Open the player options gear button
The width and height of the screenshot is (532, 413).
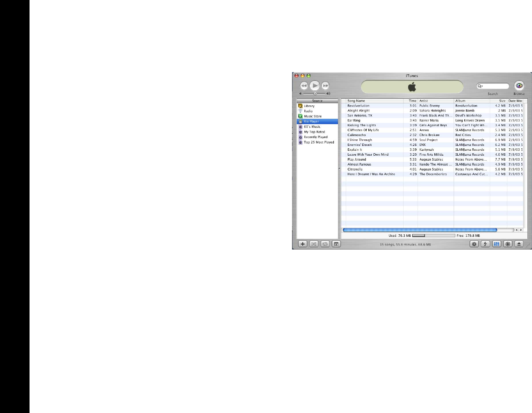[474, 244]
